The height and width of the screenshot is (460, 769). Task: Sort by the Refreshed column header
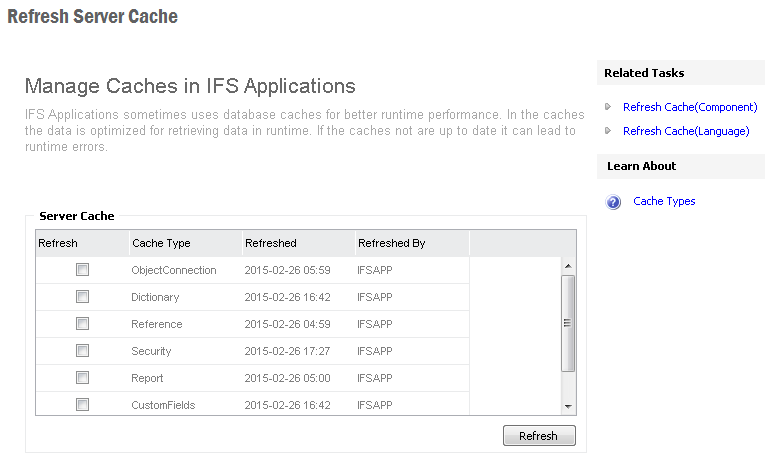coord(270,243)
